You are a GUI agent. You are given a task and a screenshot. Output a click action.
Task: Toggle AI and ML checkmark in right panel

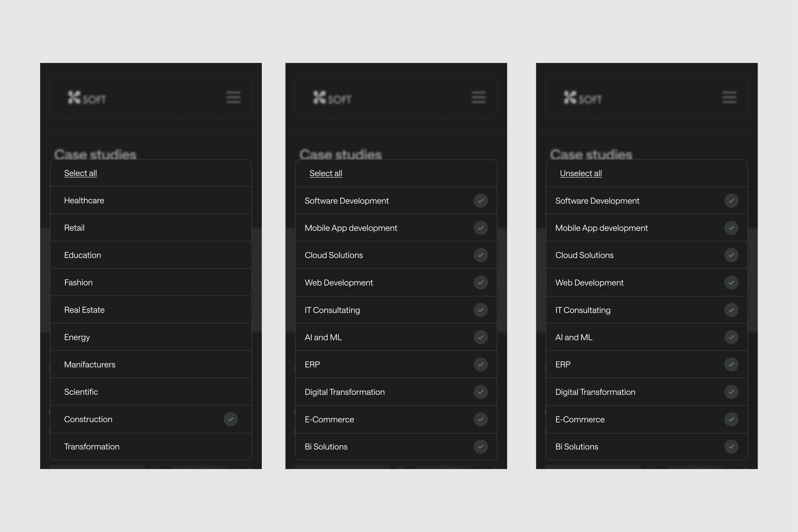(731, 337)
